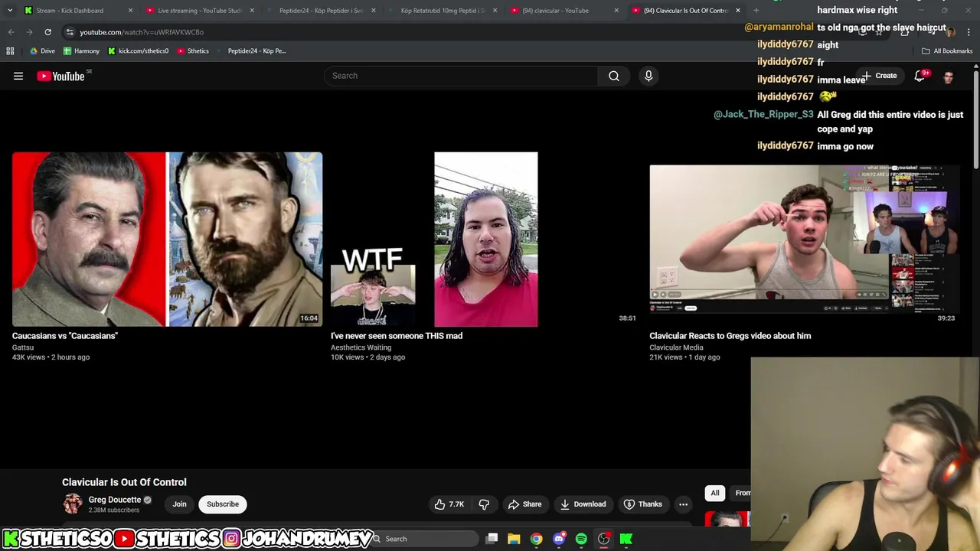Viewport: 980px width, 551px height.
Task: Open Caucasians vs Caucasians video thumbnail
Action: pyautogui.click(x=167, y=239)
